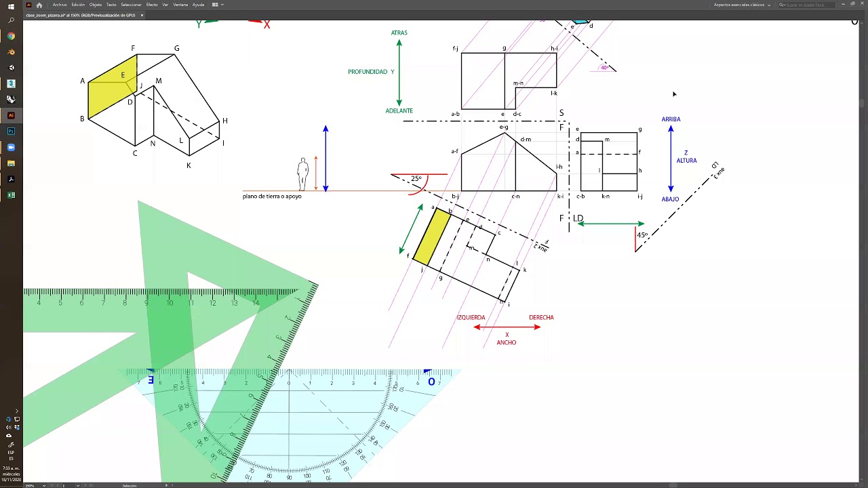Open the Texto menu
The image size is (868, 488).
pos(111,5)
